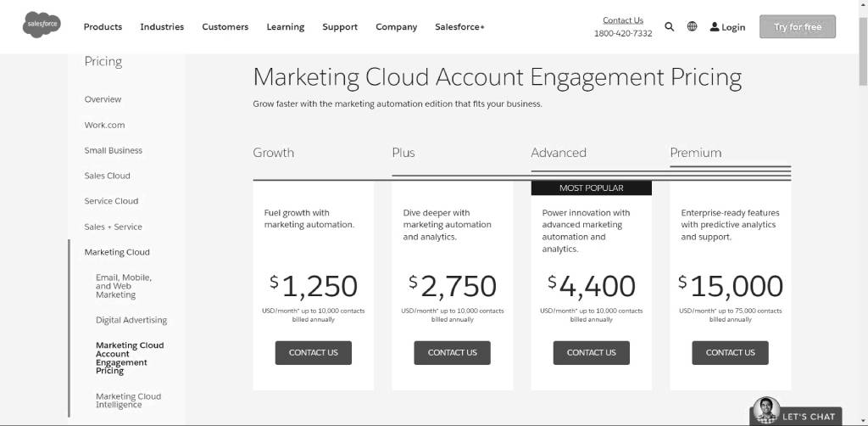Viewport: 868px width, 426px height.
Task: Select Marketing Cloud in sidebar
Action: (117, 252)
